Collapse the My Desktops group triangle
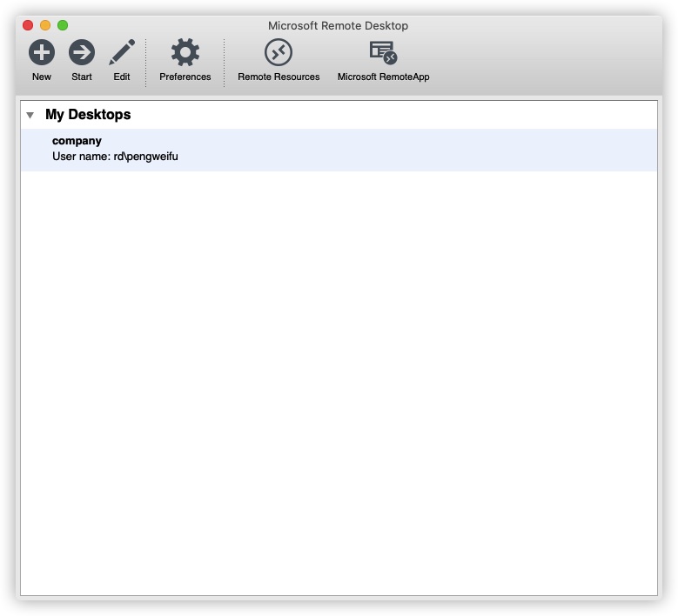 (x=30, y=115)
